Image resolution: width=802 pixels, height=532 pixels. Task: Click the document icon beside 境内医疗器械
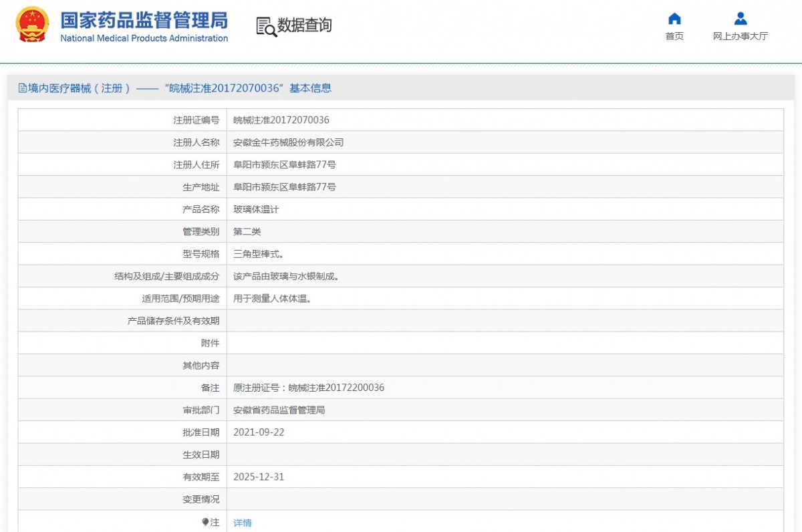pos(23,88)
